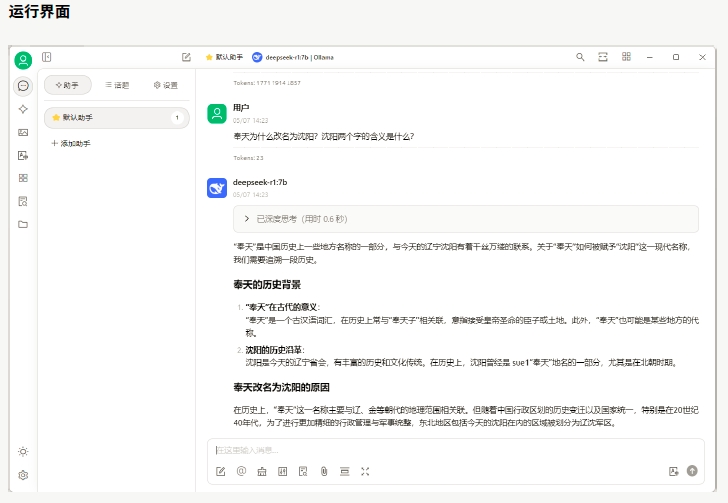Create a new topic with the edit icon in the top bar
Image resolution: width=728 pixels, height=503 pixels.
click(x=186, y=57)
